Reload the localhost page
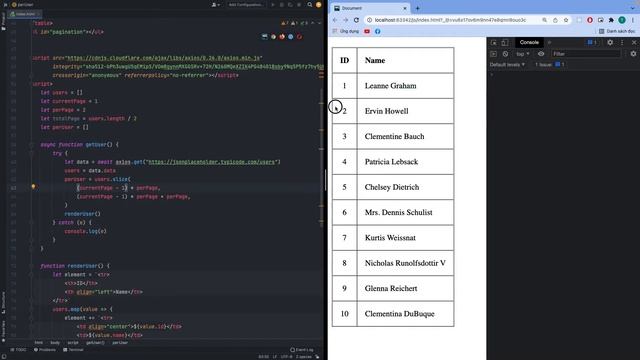The width and height of the screenshot is (640, 360). [x=356, y=20]
